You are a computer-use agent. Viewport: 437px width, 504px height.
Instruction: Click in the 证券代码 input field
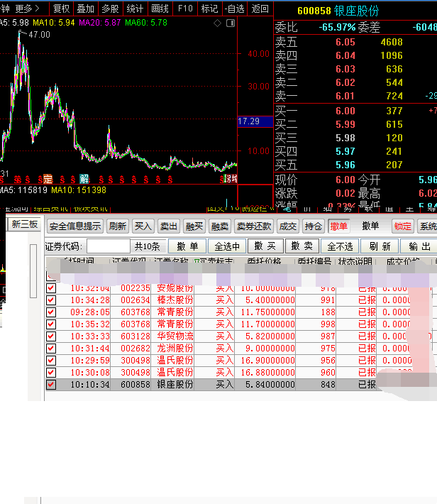(109, 246)
